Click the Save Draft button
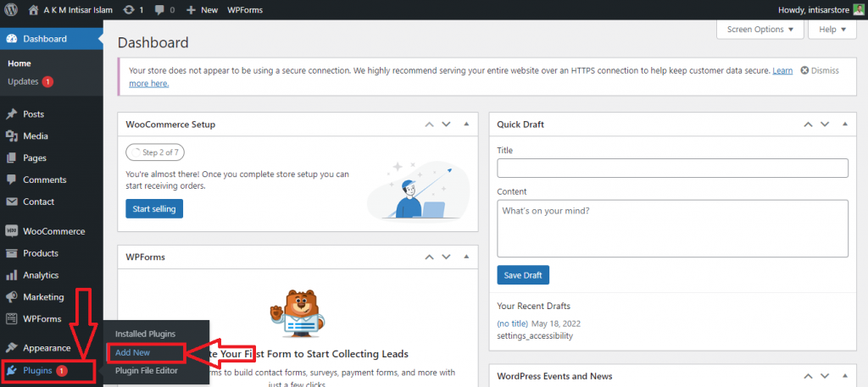The image size is (868, 387). [523, 275]
